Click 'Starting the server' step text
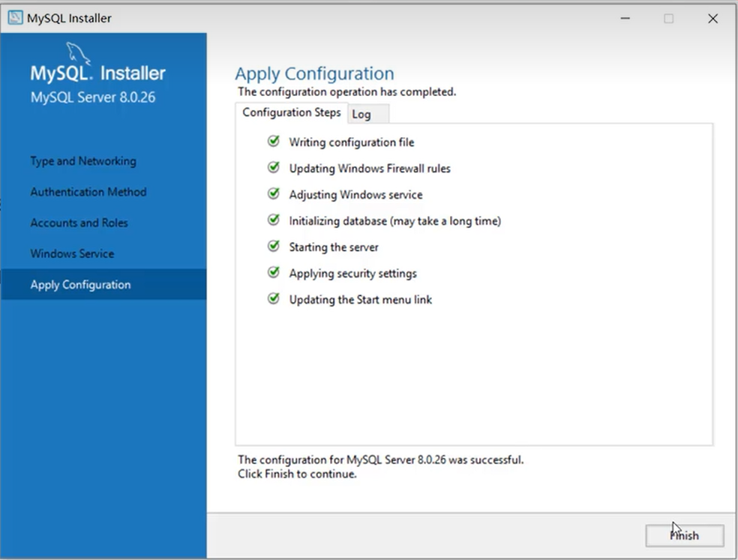The height and width of the screenshot is (560, 738). click(x=334, y=247)
